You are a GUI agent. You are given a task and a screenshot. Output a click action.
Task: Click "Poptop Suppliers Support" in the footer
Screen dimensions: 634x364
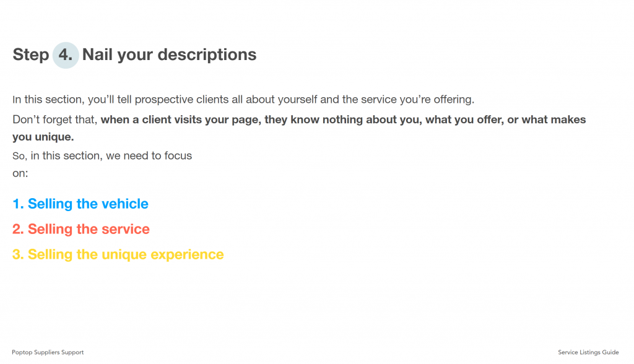coord(48,352)
